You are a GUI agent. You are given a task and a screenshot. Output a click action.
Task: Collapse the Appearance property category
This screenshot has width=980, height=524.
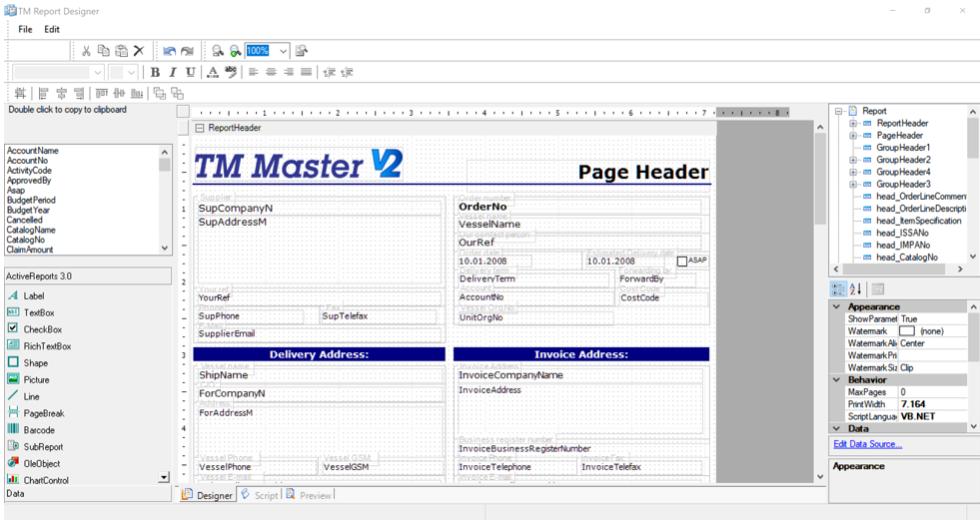pos(836,306)
